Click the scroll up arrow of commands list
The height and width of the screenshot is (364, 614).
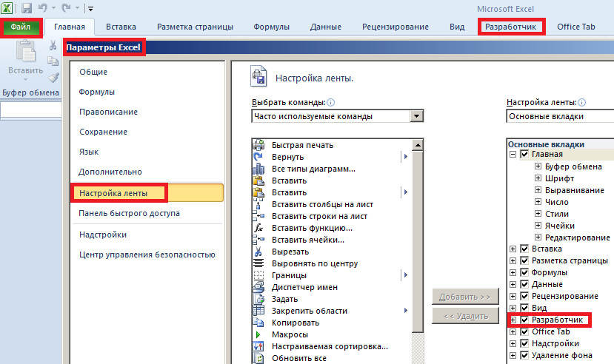point(418,146)
